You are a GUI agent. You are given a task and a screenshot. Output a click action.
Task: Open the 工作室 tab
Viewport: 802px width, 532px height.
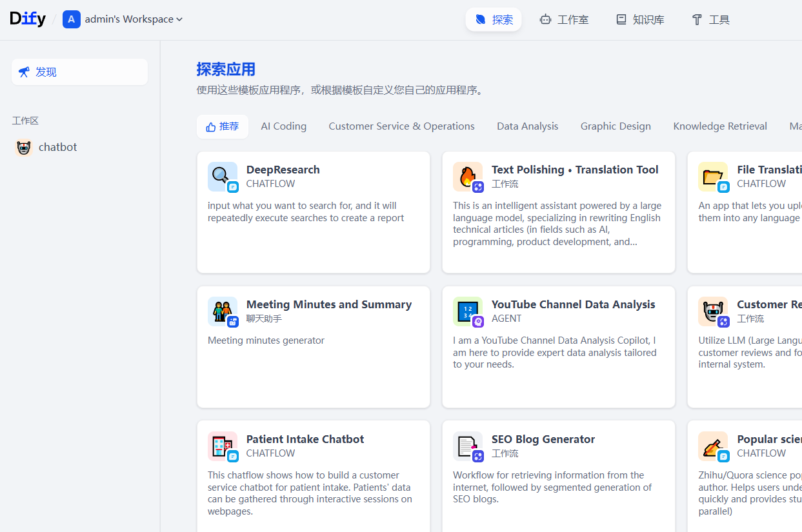coord(564,19)
